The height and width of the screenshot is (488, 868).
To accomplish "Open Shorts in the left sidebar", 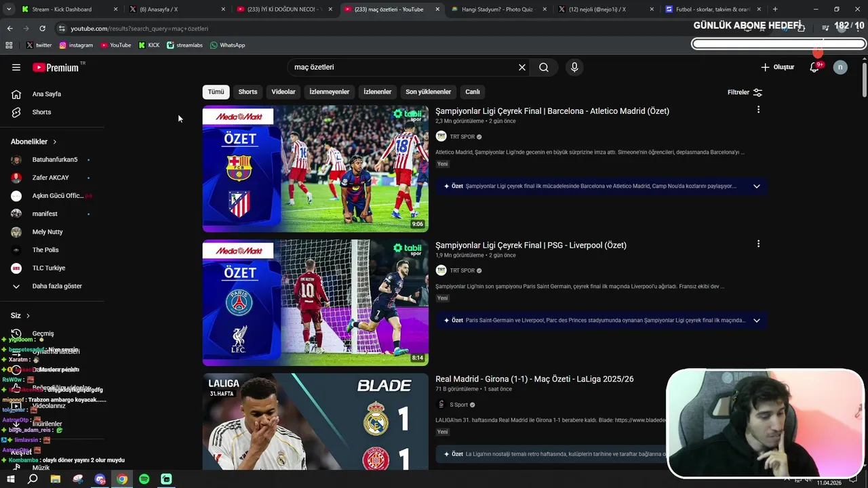I will click(x=41, y=112).
